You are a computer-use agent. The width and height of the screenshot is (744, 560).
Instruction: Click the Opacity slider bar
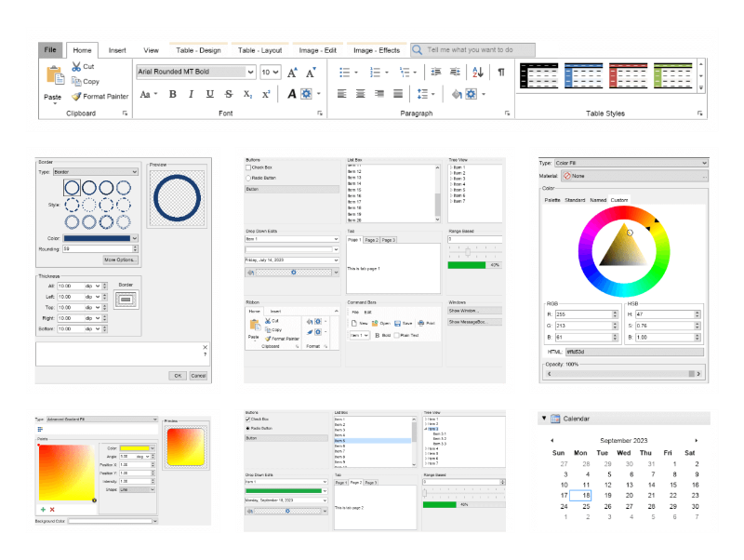coord(624,374)
